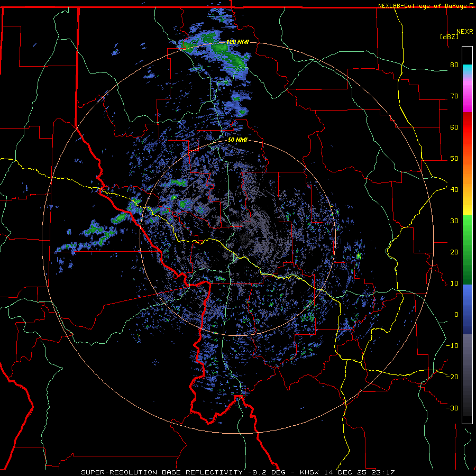Click the KMSX station identifier in caption
Screen dimensions: 476x476
click(310, 472)
